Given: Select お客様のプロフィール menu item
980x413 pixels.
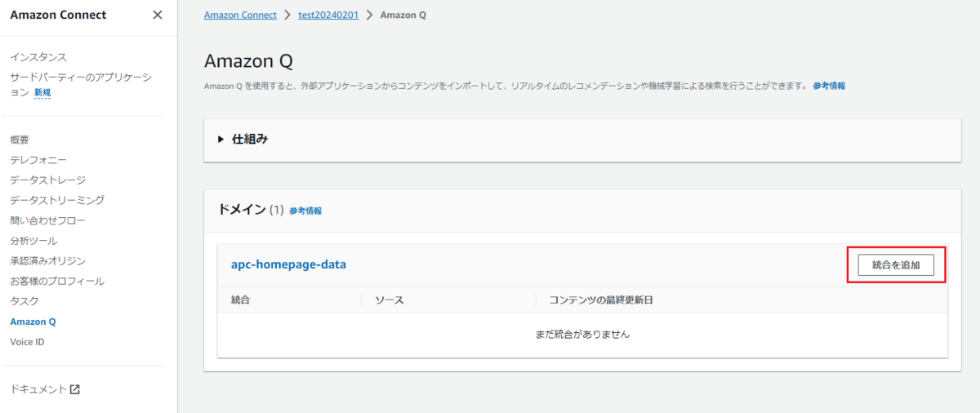Looking at the screenshot, I should pos(57,281).
